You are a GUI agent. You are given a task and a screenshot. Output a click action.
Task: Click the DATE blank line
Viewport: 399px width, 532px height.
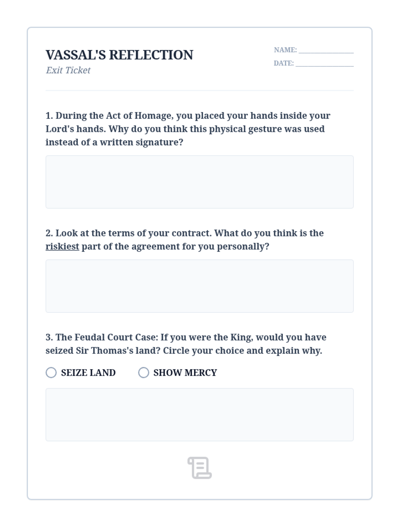325,66
